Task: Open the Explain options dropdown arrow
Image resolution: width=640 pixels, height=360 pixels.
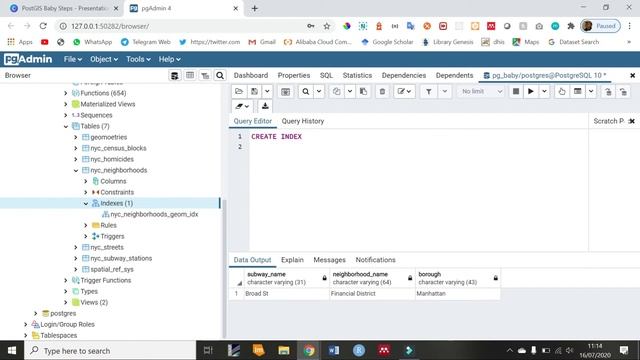Action: (x=591, y=91)
